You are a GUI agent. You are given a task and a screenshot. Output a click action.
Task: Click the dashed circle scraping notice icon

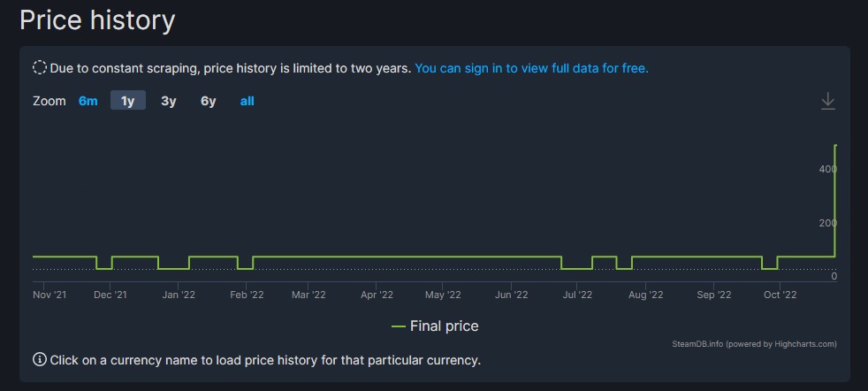(40, 67)
